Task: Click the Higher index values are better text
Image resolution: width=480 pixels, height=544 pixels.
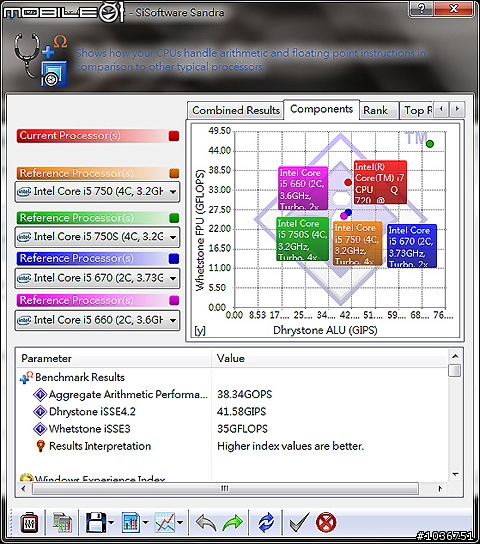Action: pos(291,446)
